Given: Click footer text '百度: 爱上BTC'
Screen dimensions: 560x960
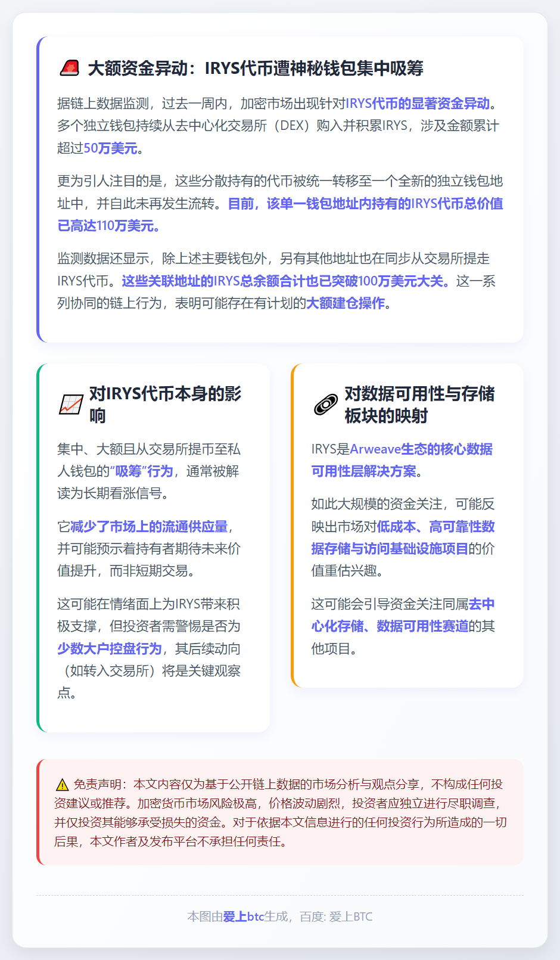Looking at the screenshot, I should [336, 916].
